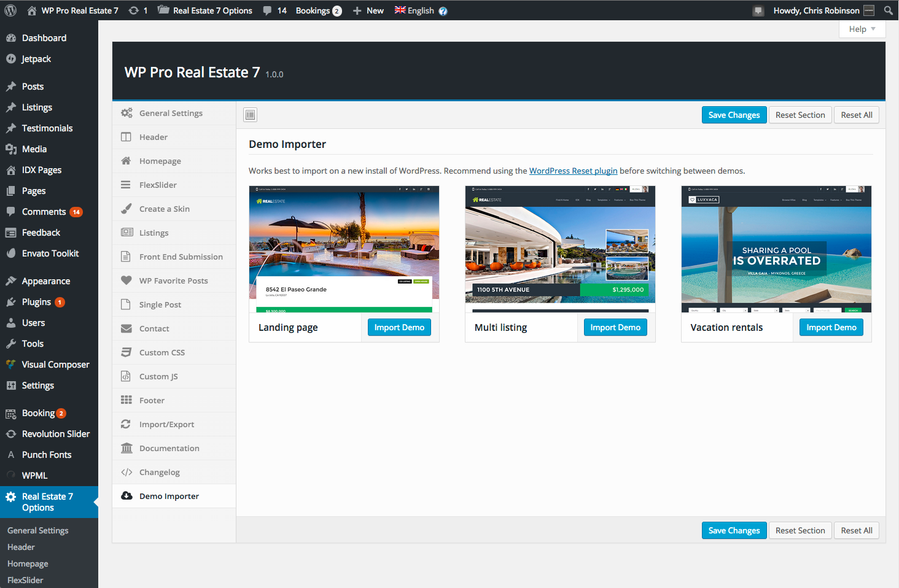Click the Create a Skin brush icon

coord(126,209)
